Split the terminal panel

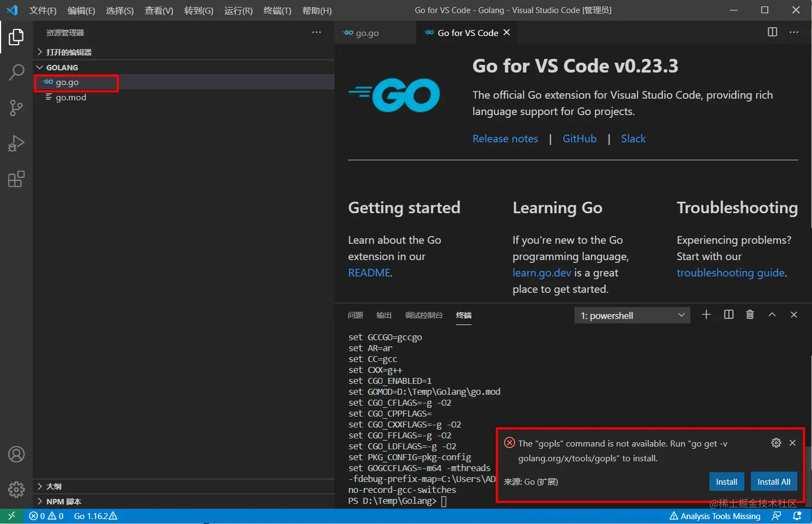tap(729, 315)
